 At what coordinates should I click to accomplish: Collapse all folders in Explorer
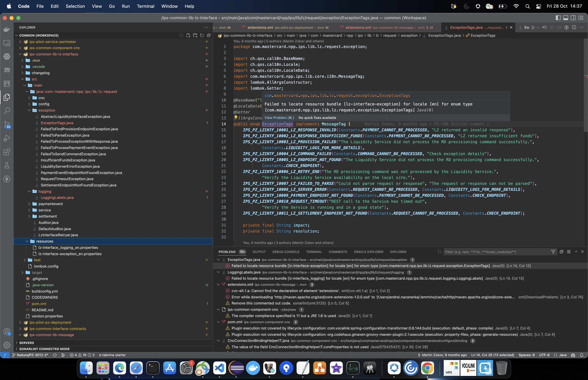[208, 35]
